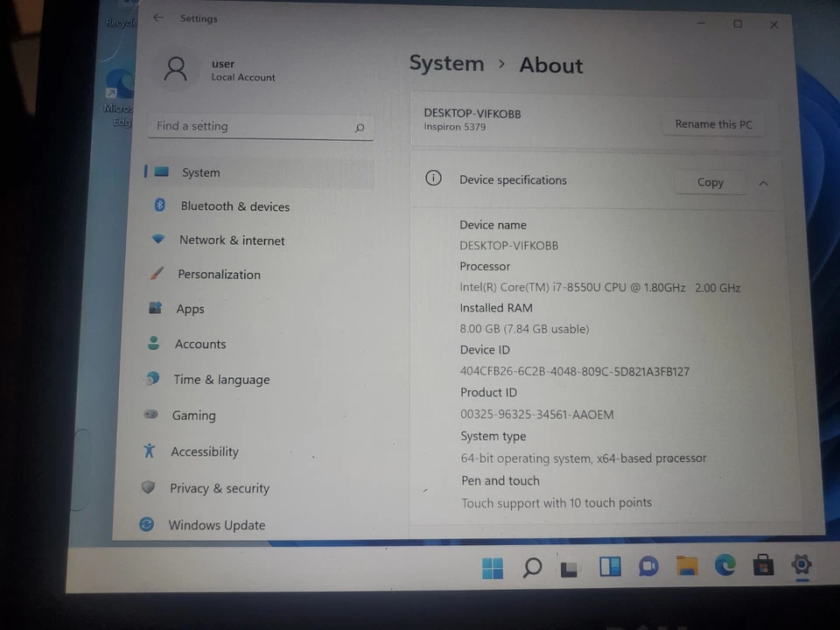
Task: Click the 64-bit operating system text
Action: (584, 458)
